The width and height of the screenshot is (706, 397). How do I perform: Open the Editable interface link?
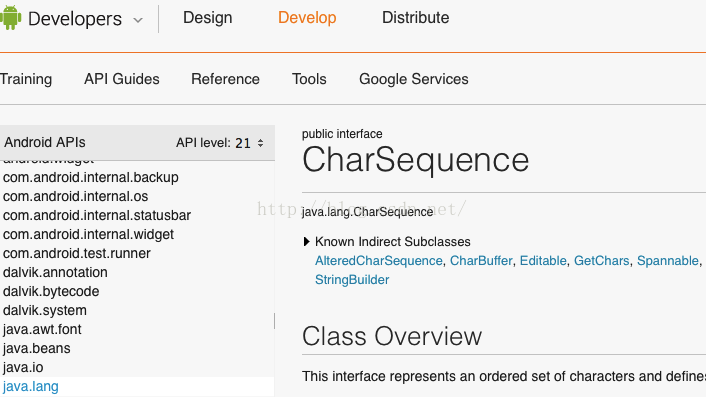(x=543, y=261)
